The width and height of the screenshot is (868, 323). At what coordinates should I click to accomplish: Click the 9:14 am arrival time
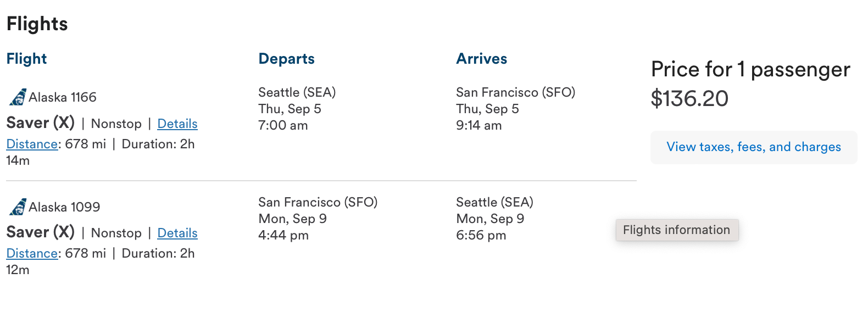[478, 125]
